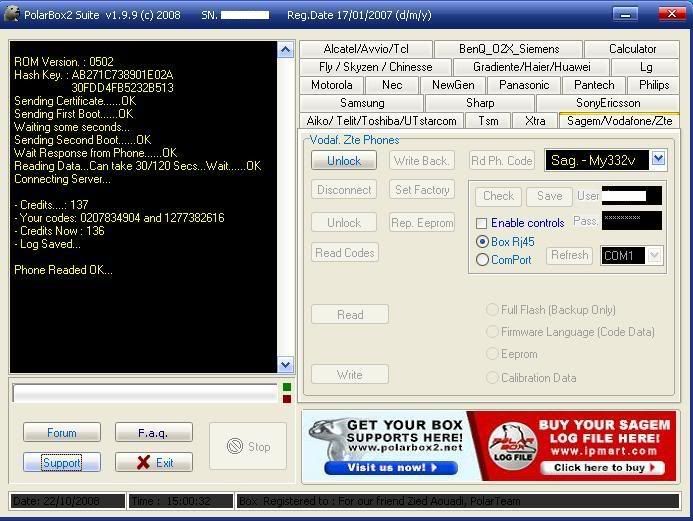The image size is (693, 521).
Task: Click into the User input field
Action: click(632, 196)
